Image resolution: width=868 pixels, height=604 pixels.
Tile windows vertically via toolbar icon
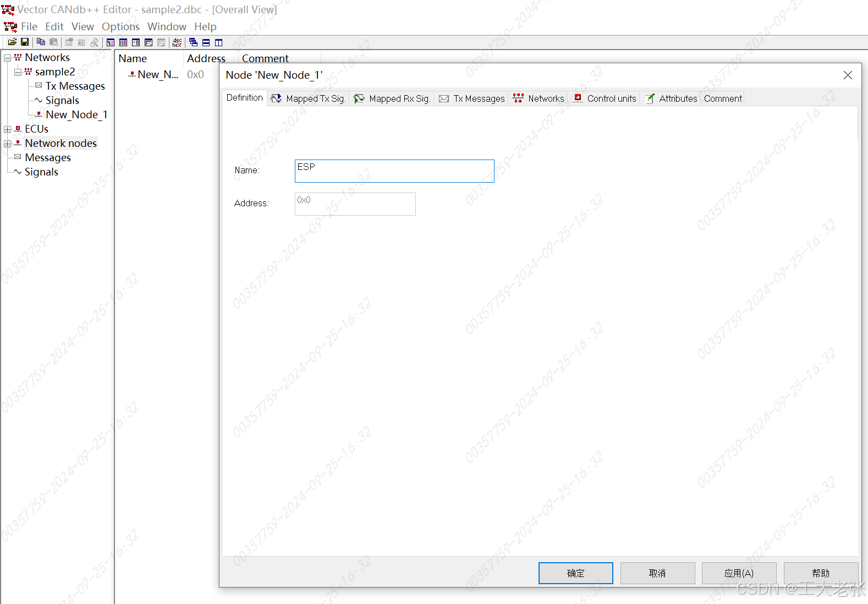coord(218,42)
